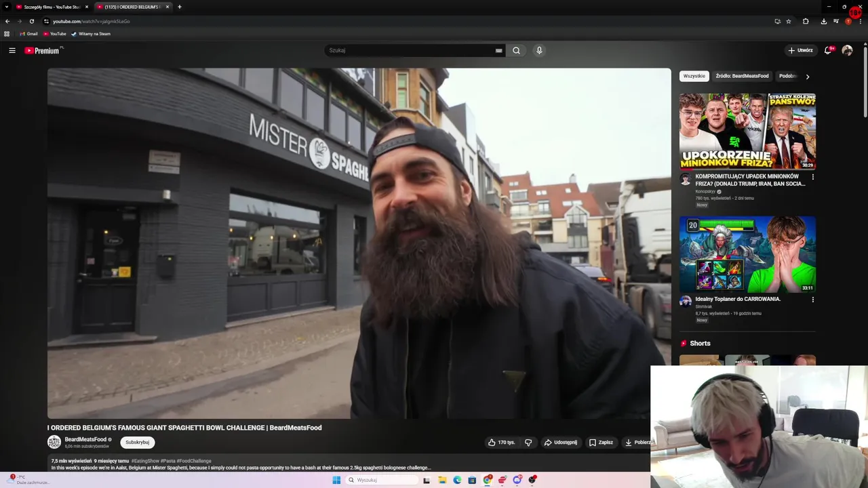Open bookmarks bar apps grid icon
This screenshot has height=488, width=868.
(7, 33)
